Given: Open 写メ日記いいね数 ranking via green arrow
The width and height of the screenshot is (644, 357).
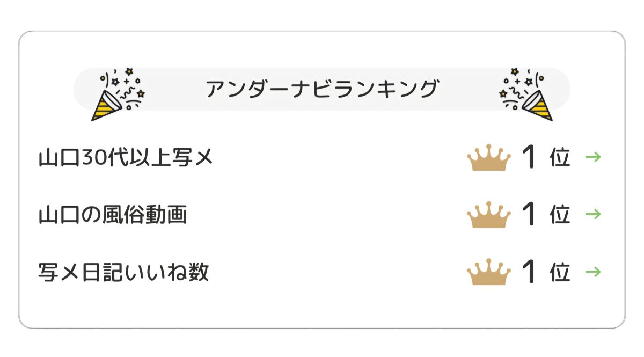Looking at the screenshot, I should pos(593,272).
